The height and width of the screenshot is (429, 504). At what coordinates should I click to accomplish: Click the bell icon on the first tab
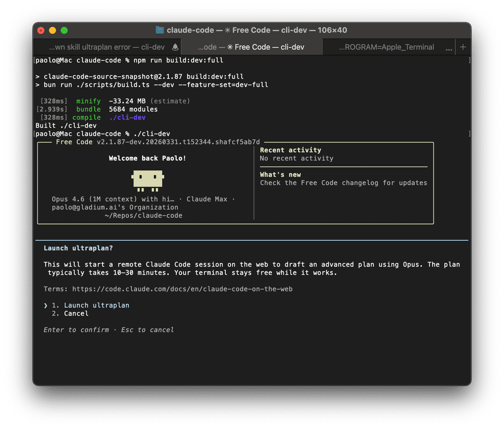(175, 47)
